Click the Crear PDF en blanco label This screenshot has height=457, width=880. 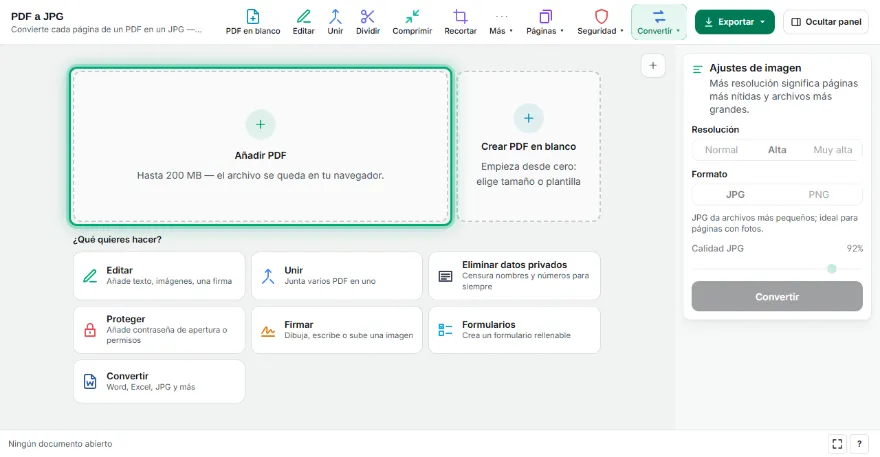pyautogui.click(x=528, y=147)
